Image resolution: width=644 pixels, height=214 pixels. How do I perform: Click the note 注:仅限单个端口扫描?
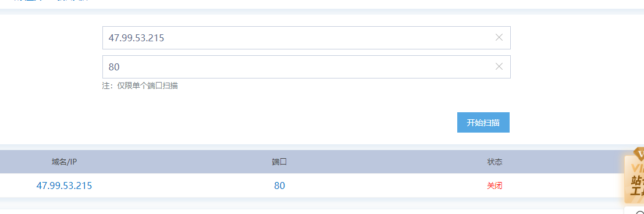tap(140, 86)
